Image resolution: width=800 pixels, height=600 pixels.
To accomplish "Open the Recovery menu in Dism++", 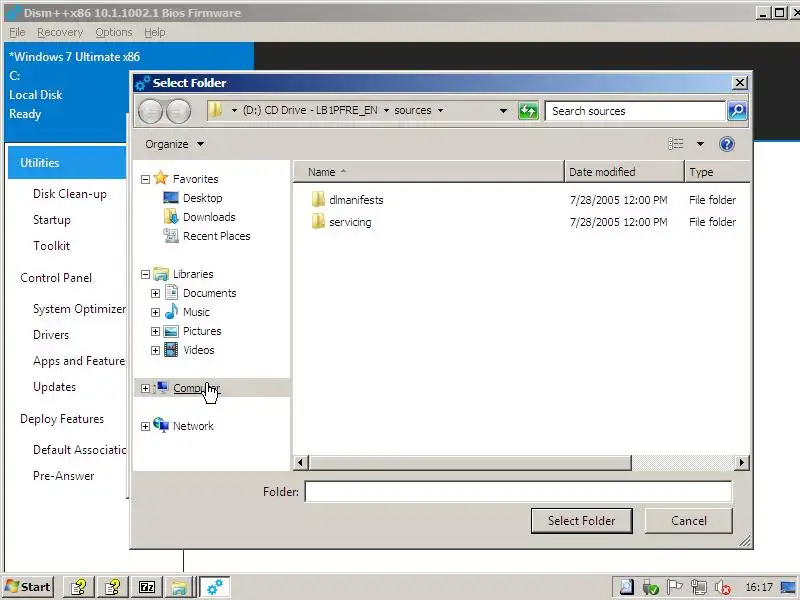I will click(x=60, y=32).
